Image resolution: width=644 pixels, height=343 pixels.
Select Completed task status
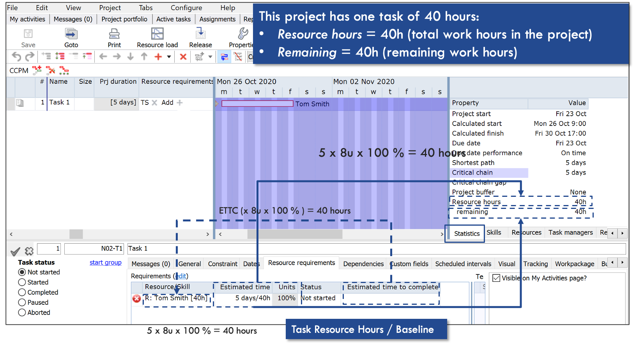coord(22,292)
